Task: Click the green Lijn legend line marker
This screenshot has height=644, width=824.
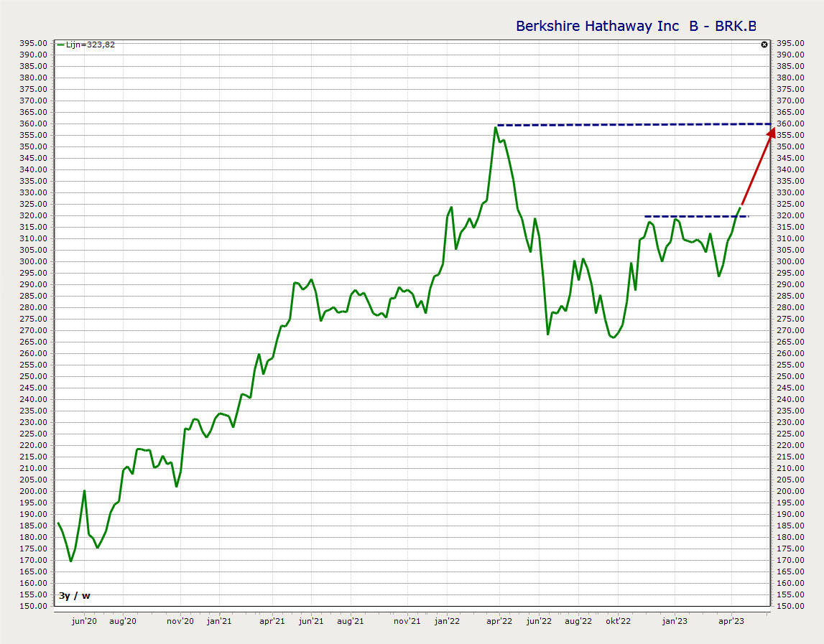Action: 60,45
